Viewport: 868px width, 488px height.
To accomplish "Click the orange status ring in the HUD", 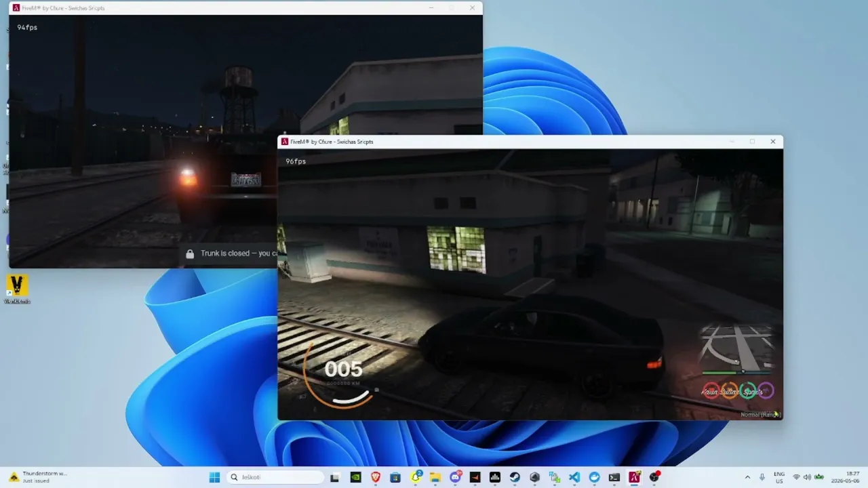I will tap(729, 391).
